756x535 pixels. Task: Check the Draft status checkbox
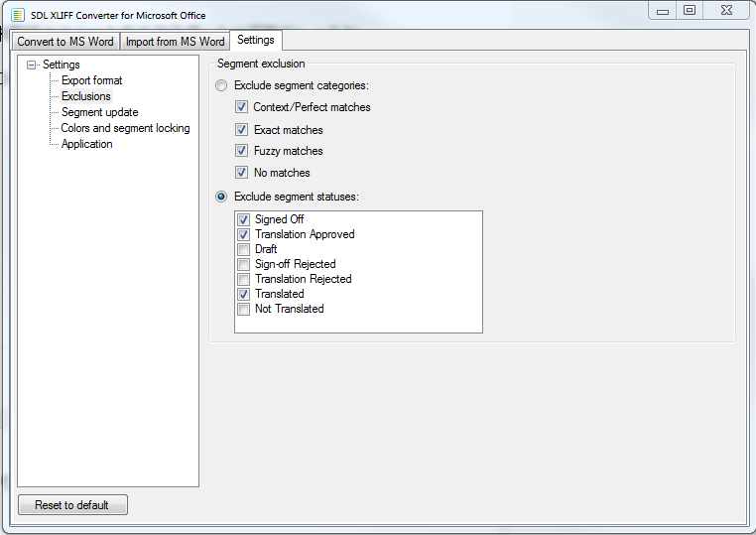pyautogui.click(x=243, y=249)
